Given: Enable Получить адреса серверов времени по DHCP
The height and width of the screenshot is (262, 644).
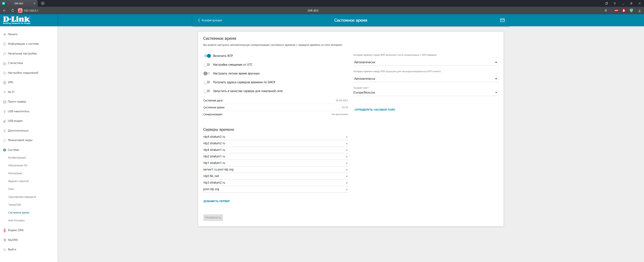Looking at the screenshot, I should coord(207,82).
